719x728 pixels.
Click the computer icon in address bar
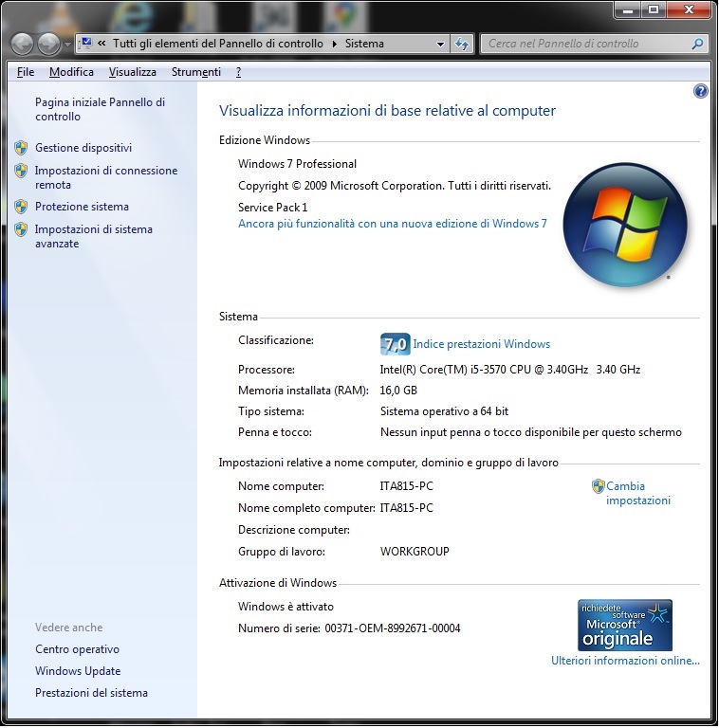[x=85, y=44]
